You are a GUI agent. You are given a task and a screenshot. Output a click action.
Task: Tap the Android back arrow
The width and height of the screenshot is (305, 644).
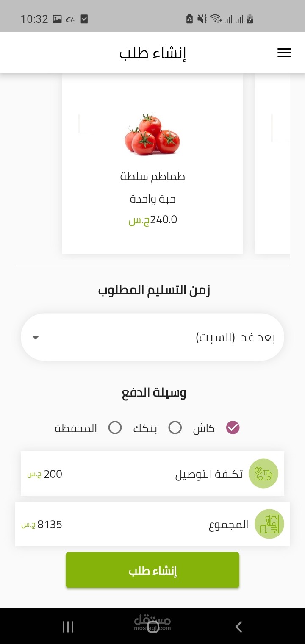coord(238,627)
